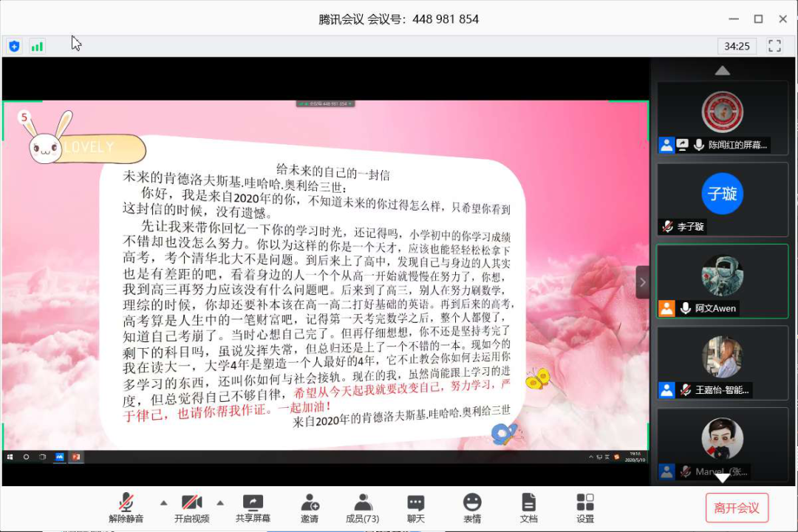
Task: Enter full screen mode icon
Action: click(774, 46)
